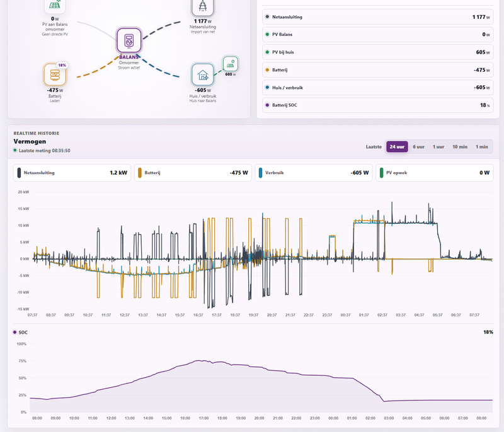Toggle the PV opwek chart series card
The height and width of the screenshot is (432, 504).
[435, 173]
